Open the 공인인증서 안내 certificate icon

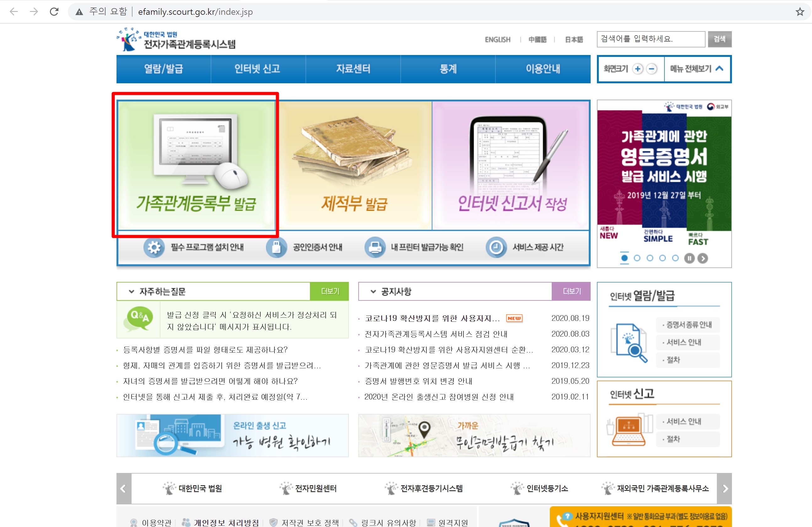pyautogui.click(x=276, y=247)
